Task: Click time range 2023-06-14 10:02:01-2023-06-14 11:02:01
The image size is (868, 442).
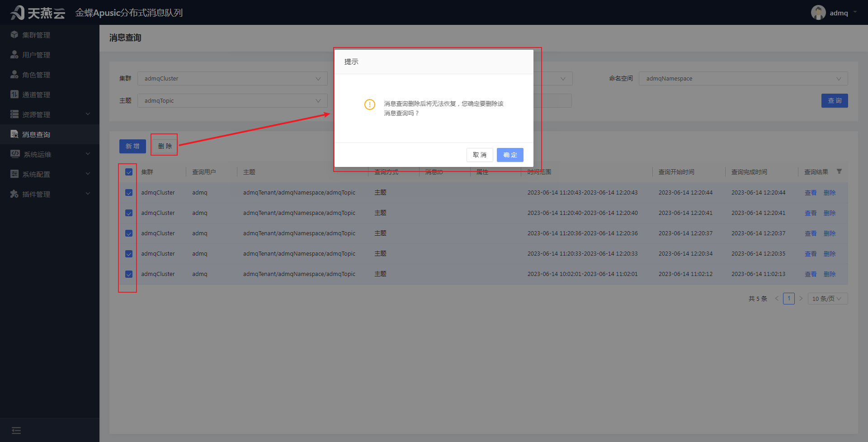Action: (x=582, y=274)
